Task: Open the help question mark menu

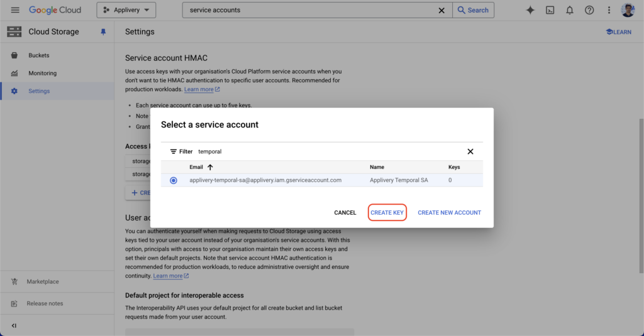Action: point(589,10)
